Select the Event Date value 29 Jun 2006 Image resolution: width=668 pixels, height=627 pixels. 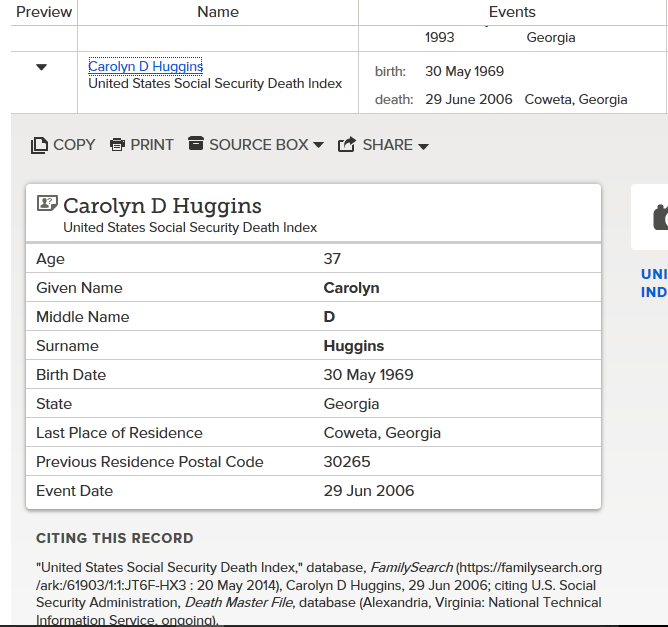[x=369, y=490]
